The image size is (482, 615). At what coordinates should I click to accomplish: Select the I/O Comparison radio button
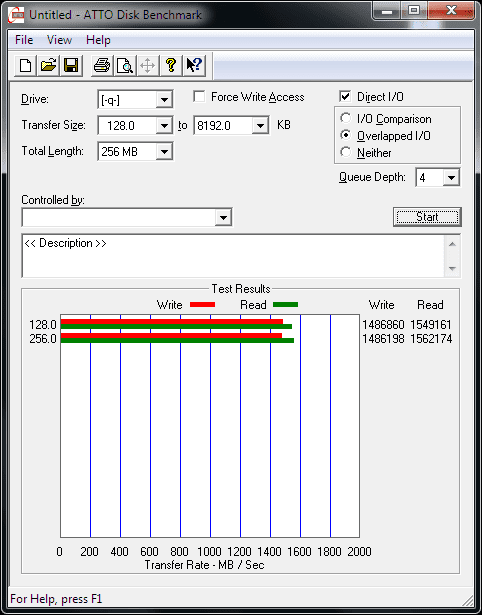[346, 118]
